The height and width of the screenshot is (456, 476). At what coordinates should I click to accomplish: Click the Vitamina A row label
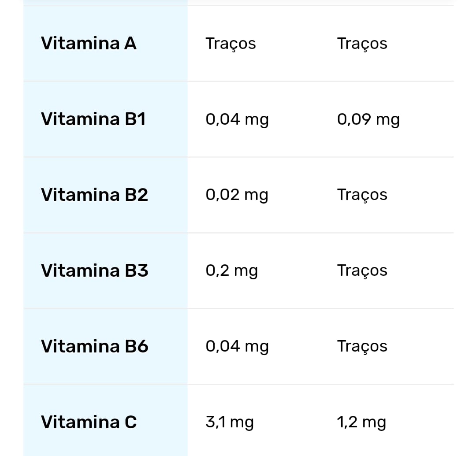pos(89,44)
